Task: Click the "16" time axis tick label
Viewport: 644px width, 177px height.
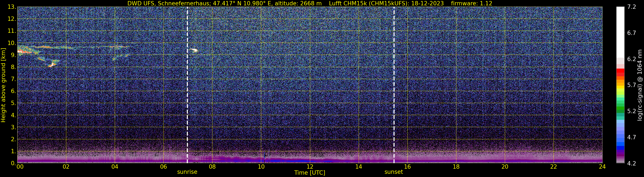Action: 407,167
